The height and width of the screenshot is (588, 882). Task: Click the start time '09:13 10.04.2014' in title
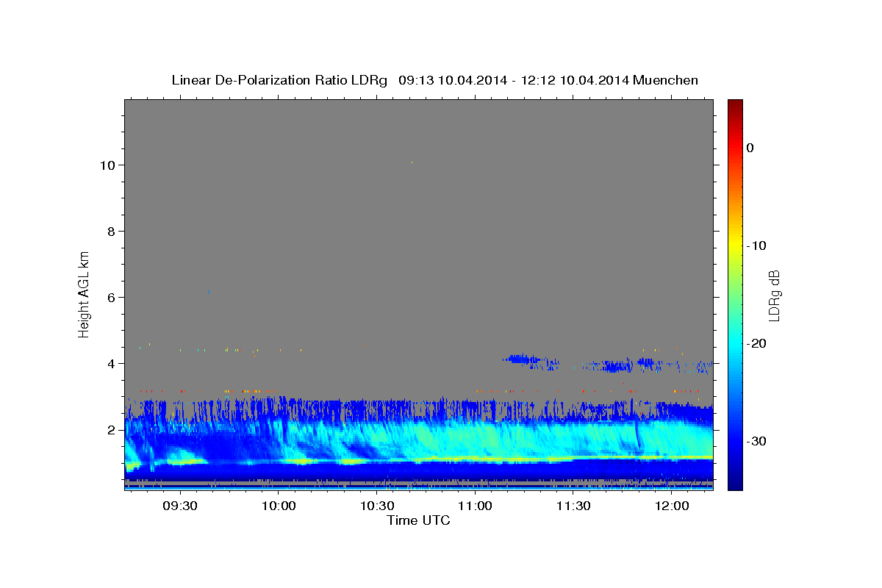coord(452,80)
